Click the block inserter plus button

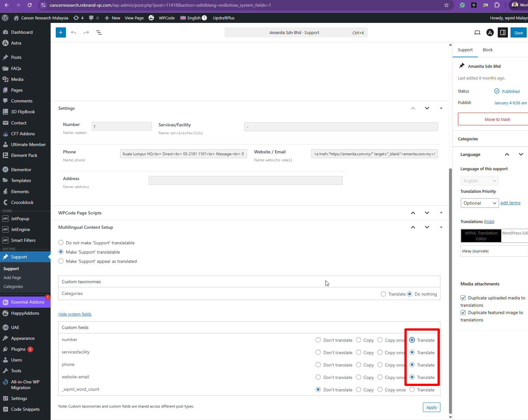click(x=61, y=32)
